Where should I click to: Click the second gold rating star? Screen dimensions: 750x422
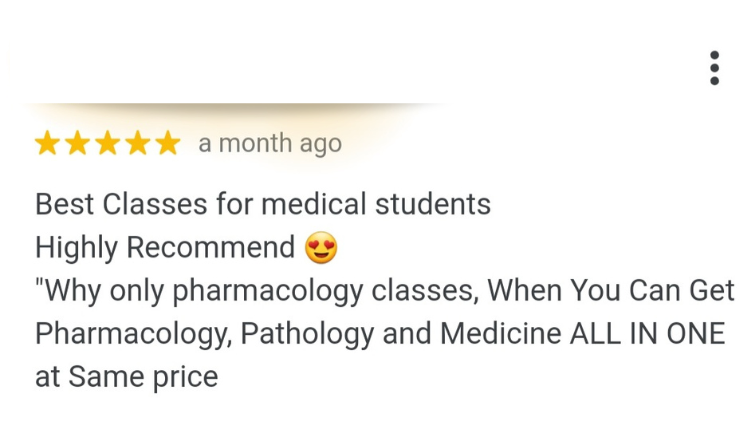coord(77,144)
